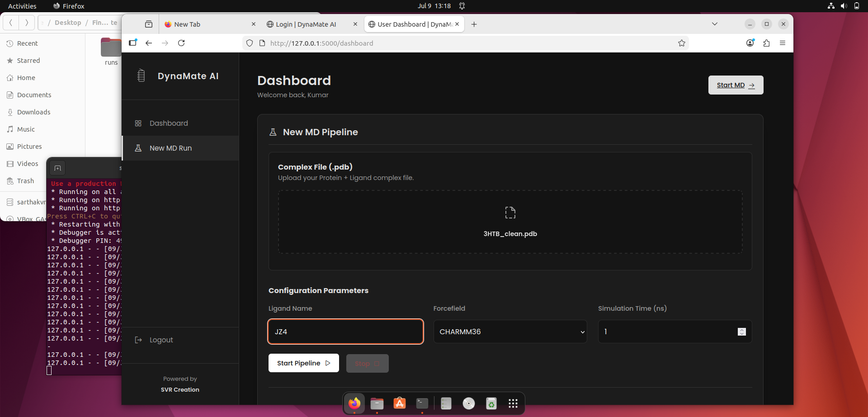Click Files window forward navigation arrow
This screenshot has height=417, width=868.
pos(27,22)
